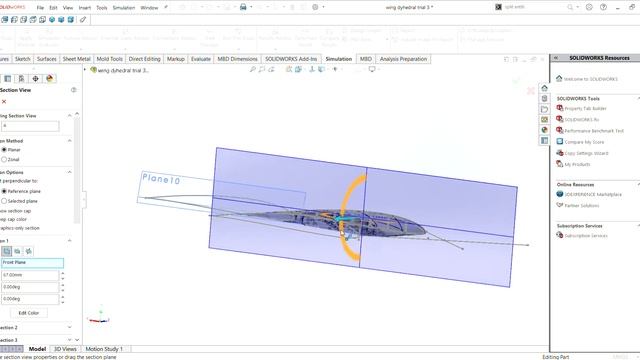Open the Insert menu

click(84, 8)
